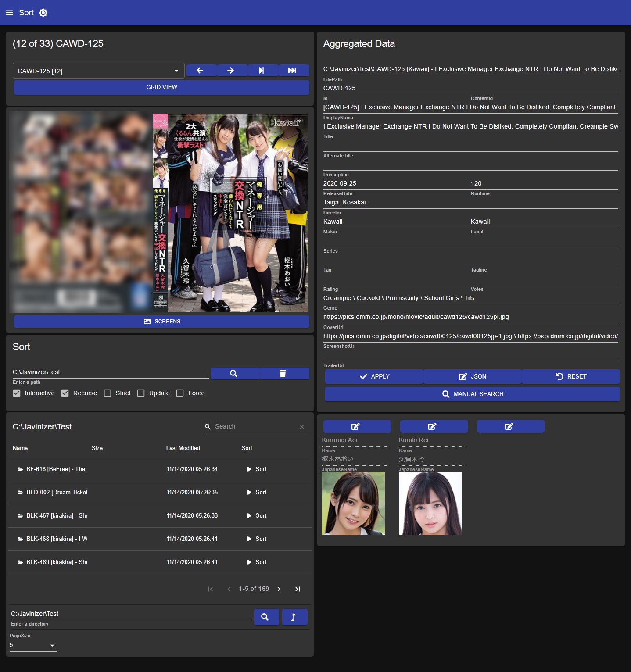Sort the BLK-469 [kirakira] folder

tap(257, 562)
